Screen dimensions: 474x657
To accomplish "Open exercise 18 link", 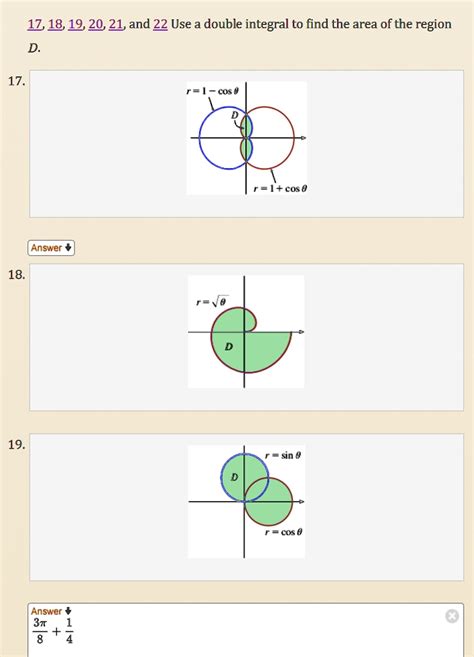I will [55, 25].
